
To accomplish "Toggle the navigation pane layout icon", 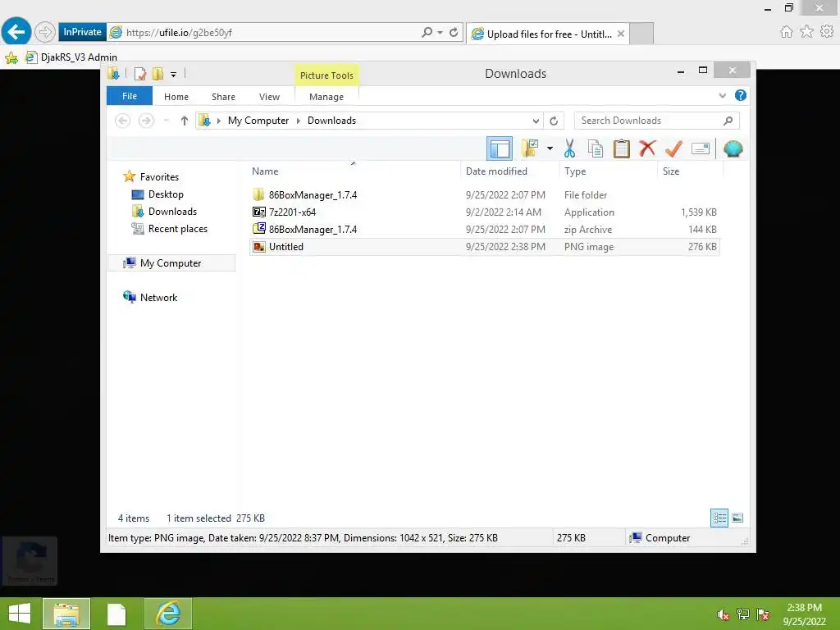I will pyautogui.click(x=500, y=149).
